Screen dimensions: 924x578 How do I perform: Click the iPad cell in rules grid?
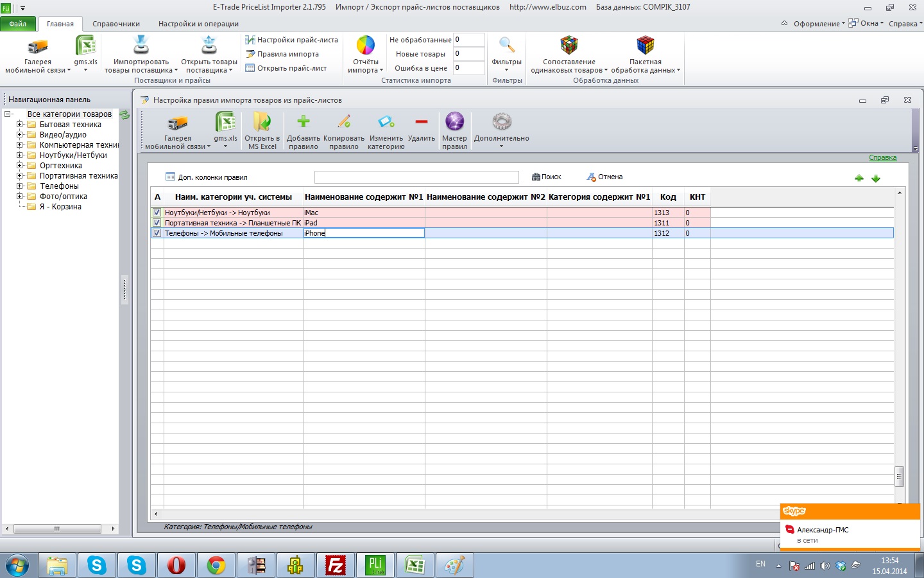pyautogui.click(x=364, y=223)
